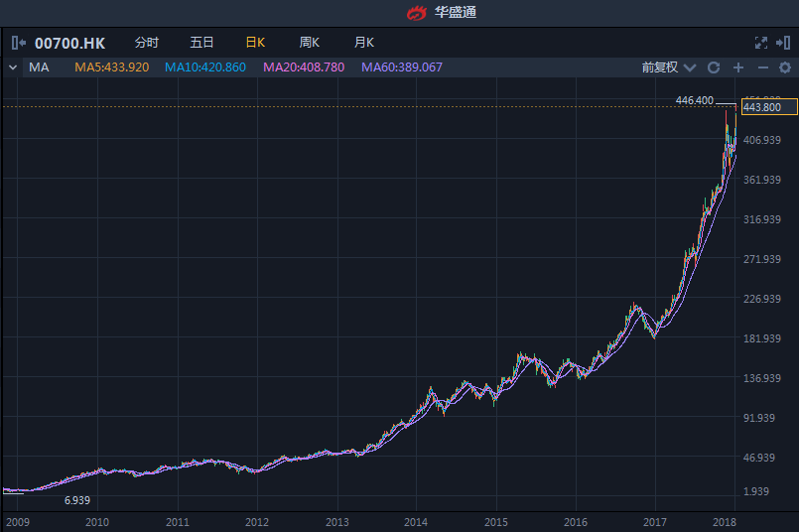
Task: Zoom out with the minus icon
Action: [x=762, y=67]
